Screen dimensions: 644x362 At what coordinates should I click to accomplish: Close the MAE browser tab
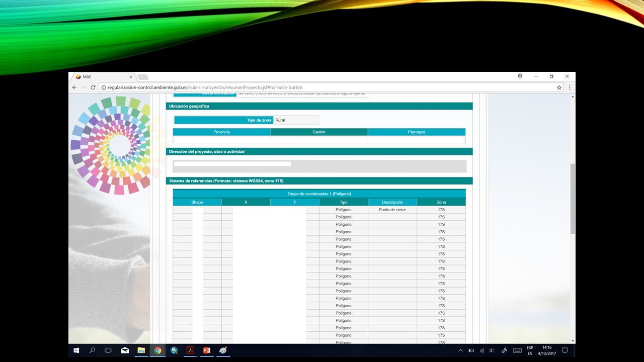[x=131, y=77]
